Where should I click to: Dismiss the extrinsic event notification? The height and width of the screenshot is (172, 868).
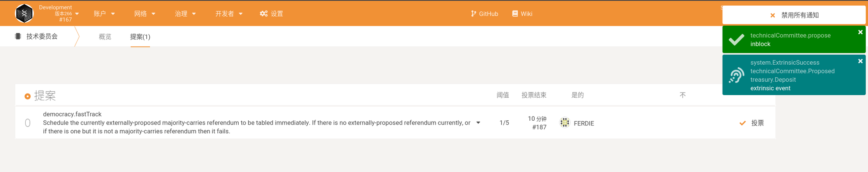pyautogui.click(x=860, y=61)
